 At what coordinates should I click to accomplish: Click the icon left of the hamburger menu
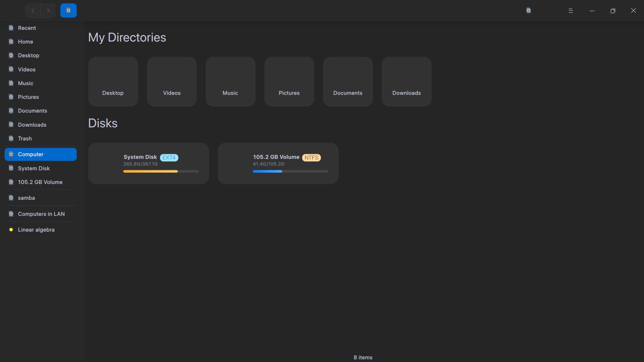tap(529, 10)
